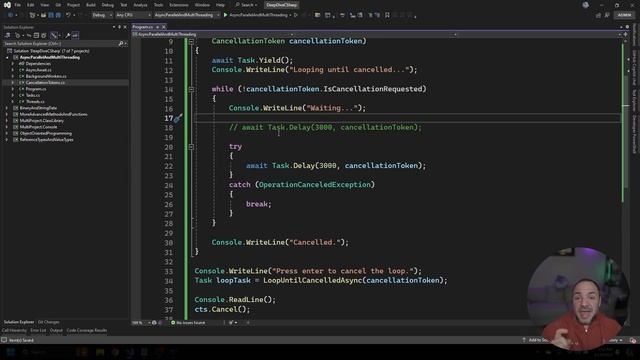
Task: Click the Search box in title bar
Action: 246,5
